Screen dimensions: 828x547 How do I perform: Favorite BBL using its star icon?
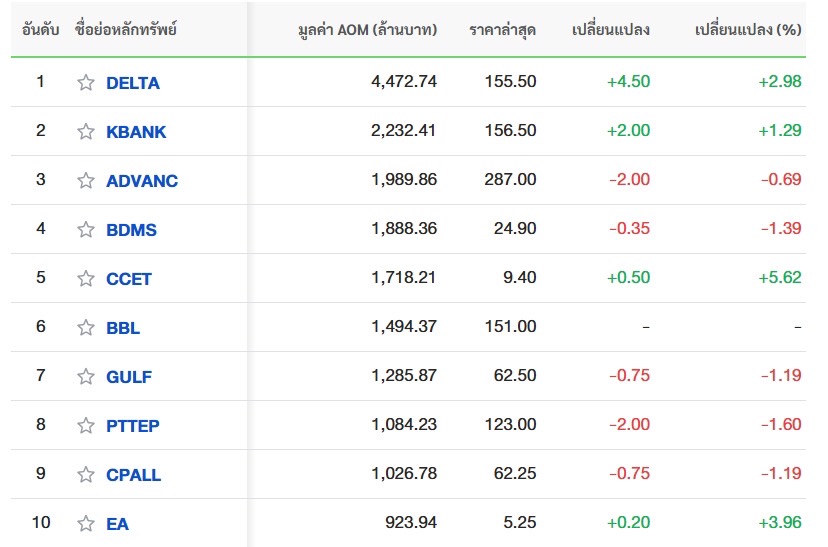tap(86, 328)
